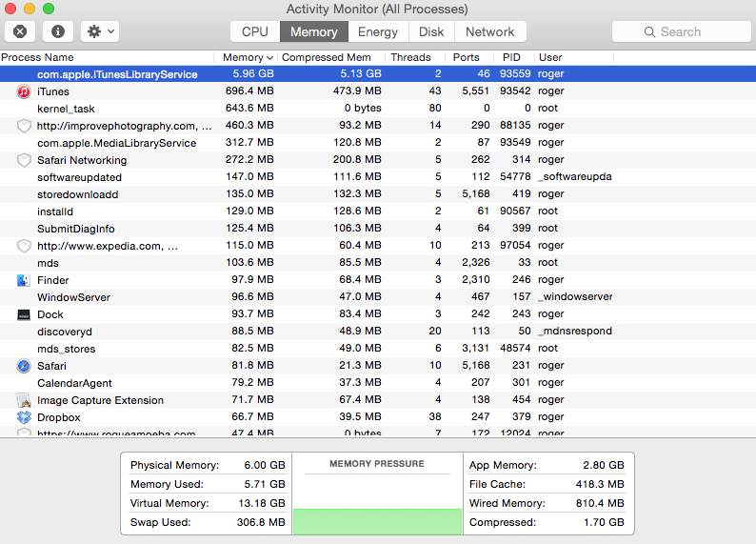Click the Virtual Memory 13.18 GB statistic
The image size is (756, 544).
pyautogui.click(x=208, y=503)
